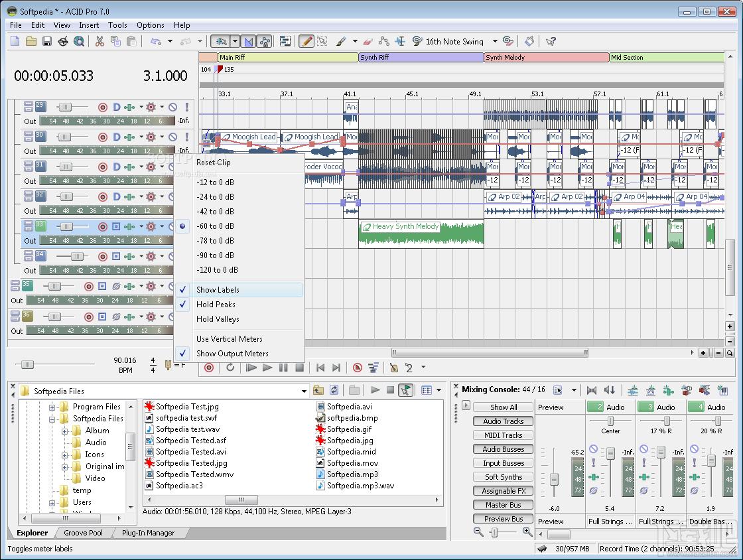Mute track 29 via mute icon

tap(173, 107)
